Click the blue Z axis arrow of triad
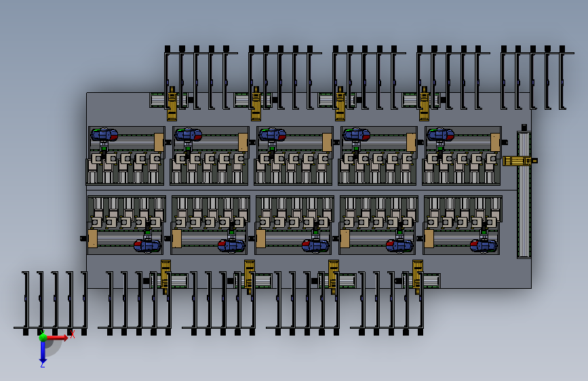The height and width of the screenshot is (381, 588). point(43,353)
